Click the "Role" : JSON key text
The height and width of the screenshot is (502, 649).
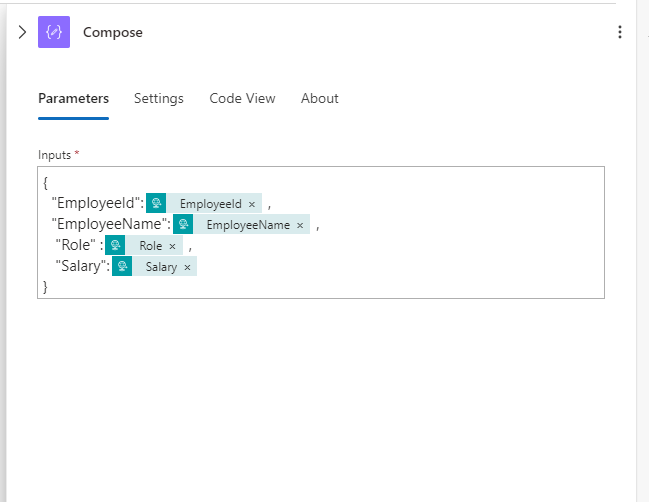click(79, 245)
